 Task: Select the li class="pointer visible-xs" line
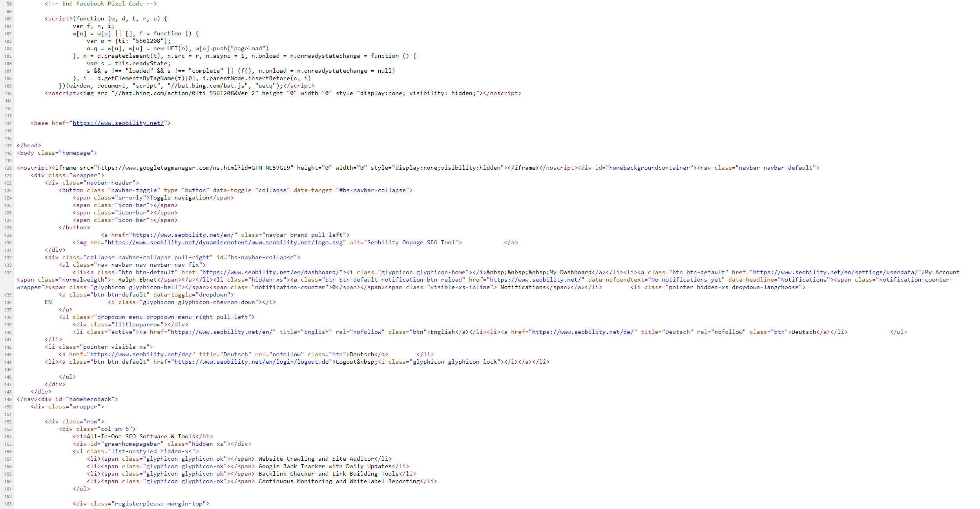pos(99,347)
